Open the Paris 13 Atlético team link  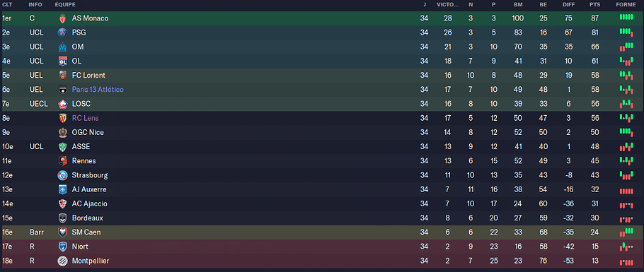[x=98, y=90]
